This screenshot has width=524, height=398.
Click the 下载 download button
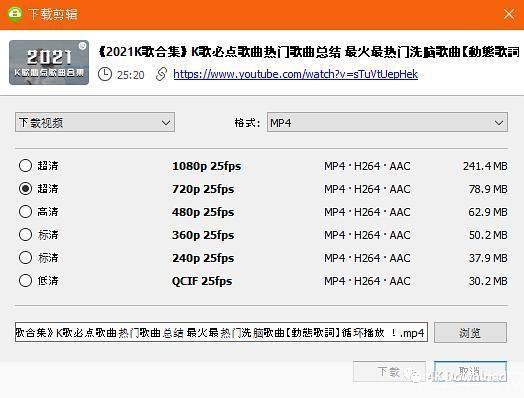click(389, 371)
